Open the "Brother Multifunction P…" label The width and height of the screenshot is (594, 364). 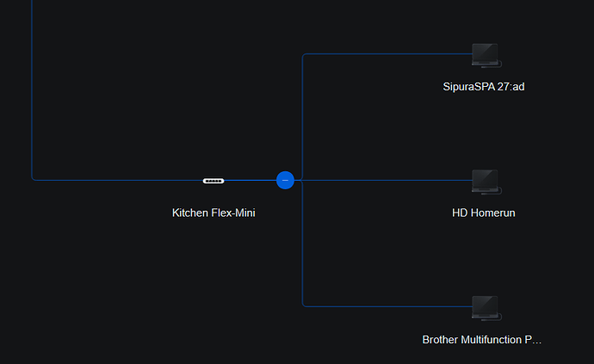point(482,339)
